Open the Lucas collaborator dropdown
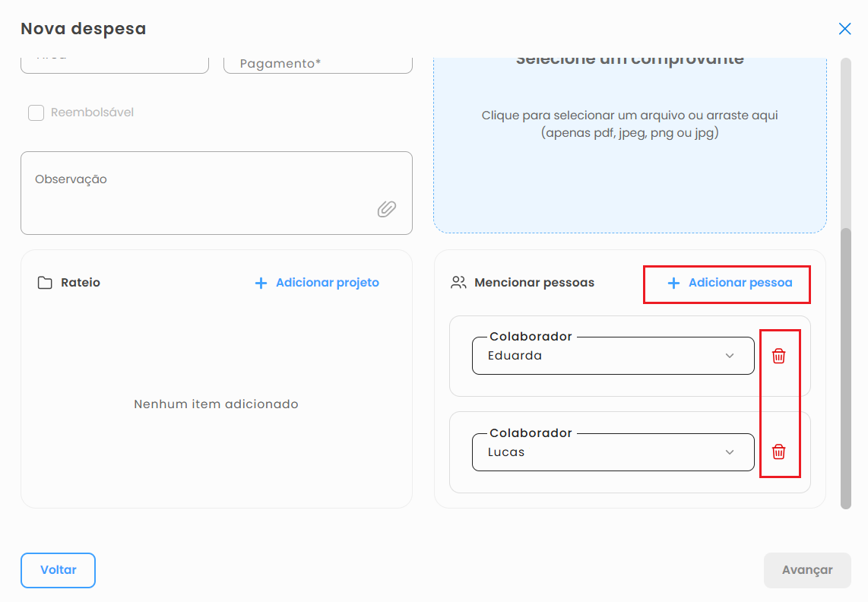 [613, 452]
